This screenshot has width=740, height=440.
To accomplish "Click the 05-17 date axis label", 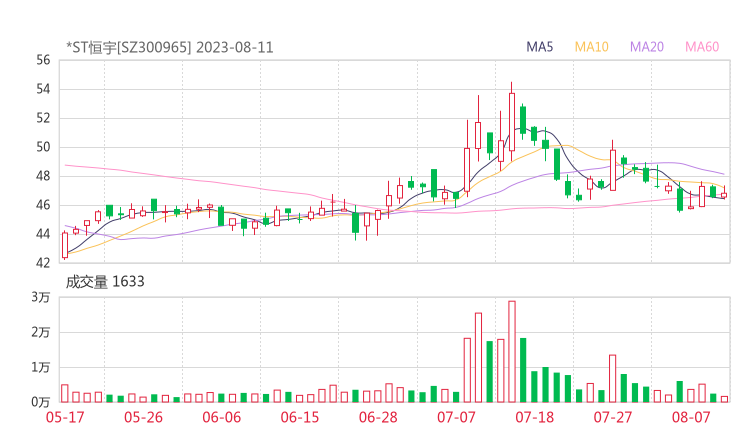I will [x=65, y=417].
